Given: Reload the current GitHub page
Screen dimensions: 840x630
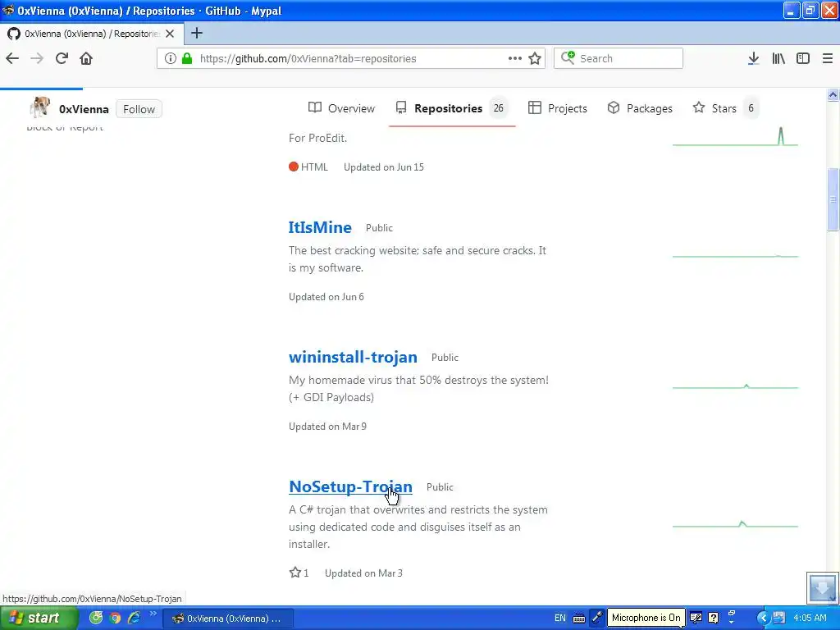Looking at the screenshot, I should 62,58.
